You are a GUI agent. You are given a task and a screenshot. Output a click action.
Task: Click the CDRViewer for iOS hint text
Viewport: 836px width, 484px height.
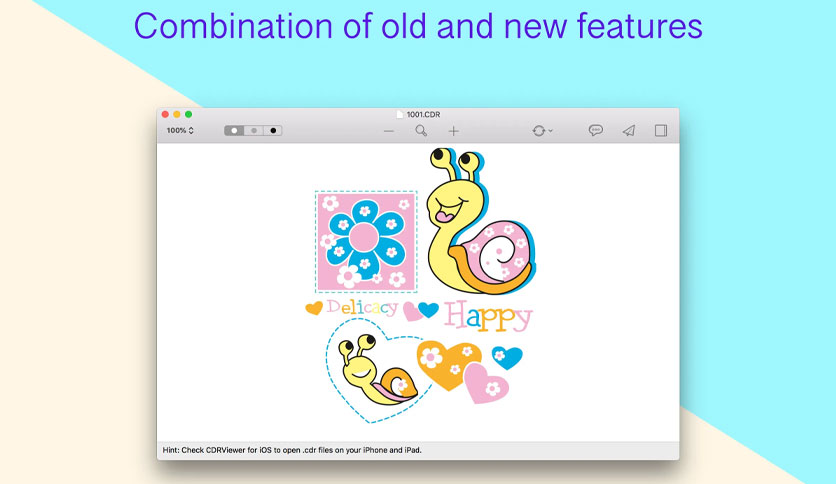(x=292, y=450)
